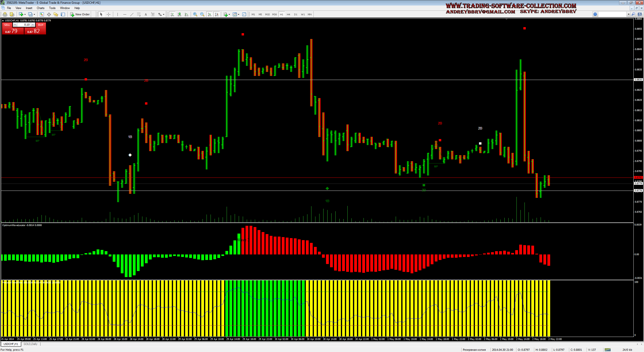Screen dimensions: 644x352
Task: Toggle the chart shift button
Action: tap(217, 14)
